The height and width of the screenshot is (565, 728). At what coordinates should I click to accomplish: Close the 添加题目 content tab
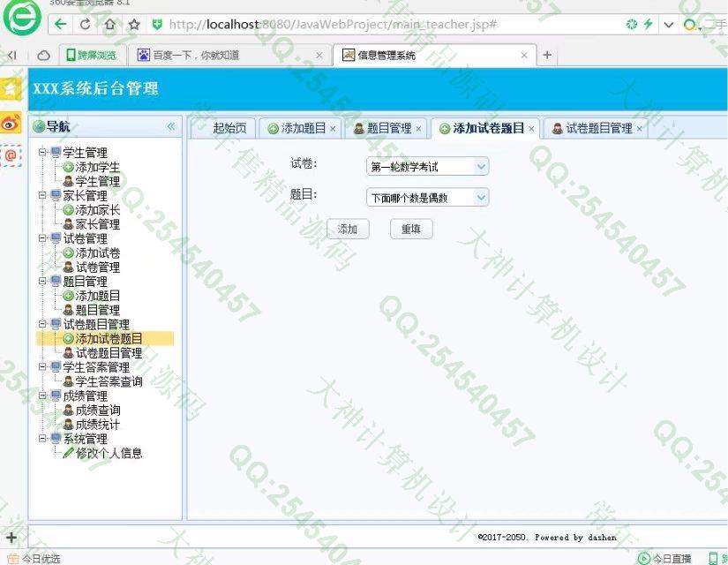pyautogui.click(x=333, y=129)
